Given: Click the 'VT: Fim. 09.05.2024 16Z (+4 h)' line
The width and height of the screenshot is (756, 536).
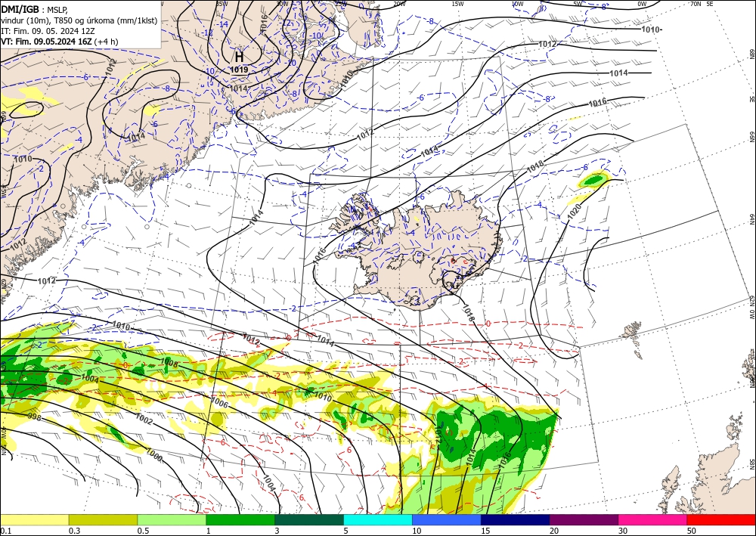Looking at the screenshot, I should [x=60, y=42].
